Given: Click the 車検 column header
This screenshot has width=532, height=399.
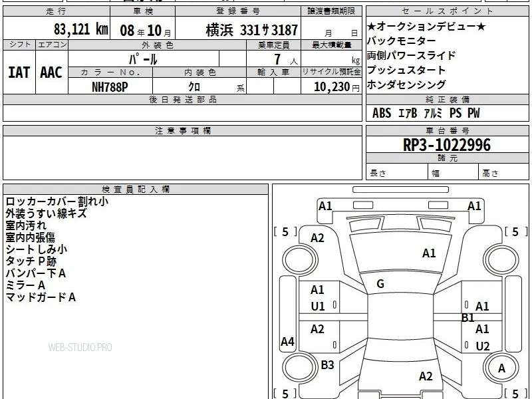Looking at the screenshot, I should coord(142,11).
